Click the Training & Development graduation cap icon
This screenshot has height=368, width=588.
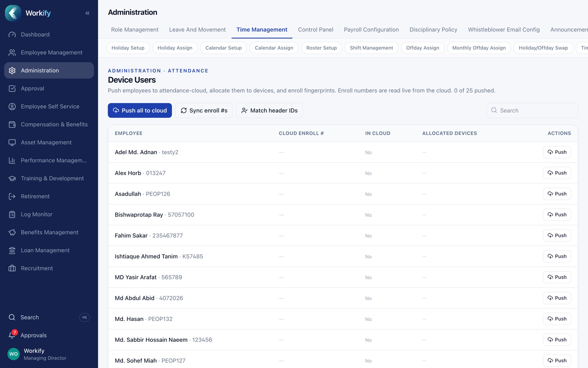tap(12, 178)
